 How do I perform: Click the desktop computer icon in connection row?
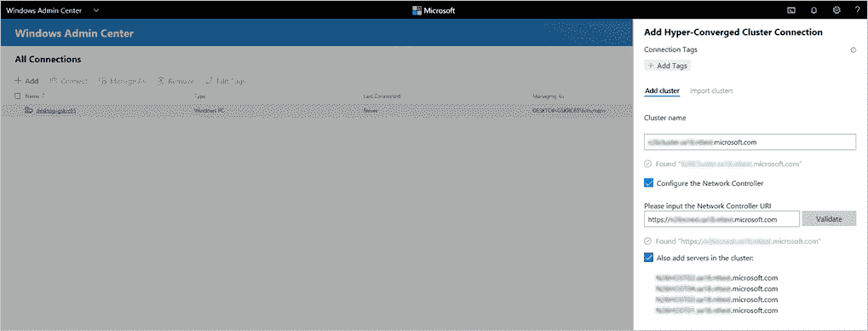point(29,110)
